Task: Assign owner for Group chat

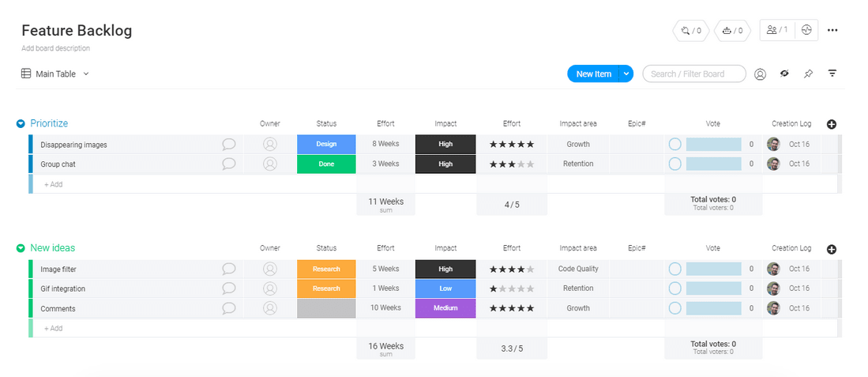Action: (270, 164)
